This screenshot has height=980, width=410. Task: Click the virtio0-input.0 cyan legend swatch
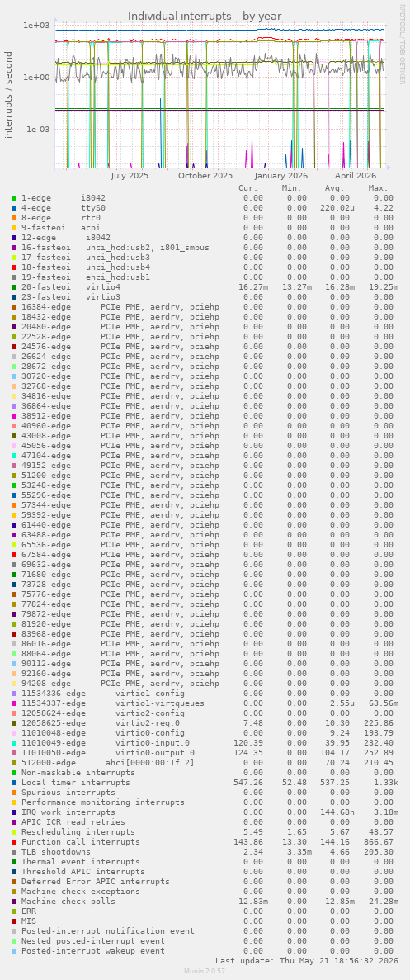click(x=14, y=742)
